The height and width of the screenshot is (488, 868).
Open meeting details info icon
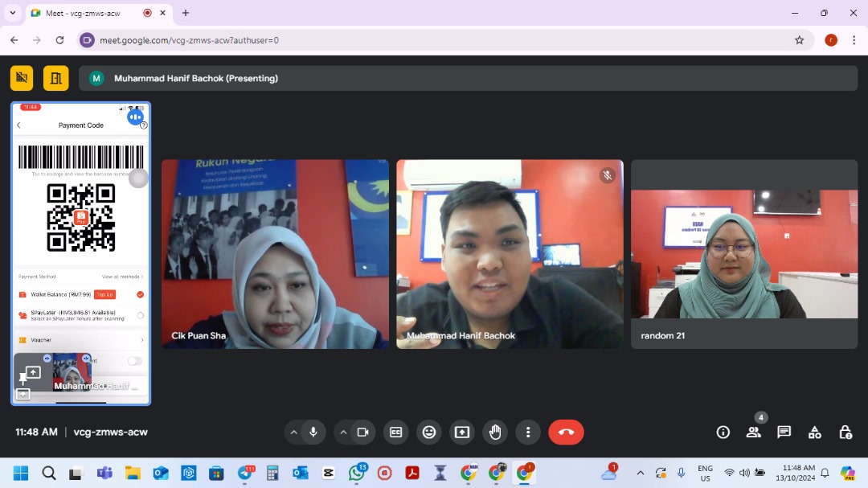[723, 433]
